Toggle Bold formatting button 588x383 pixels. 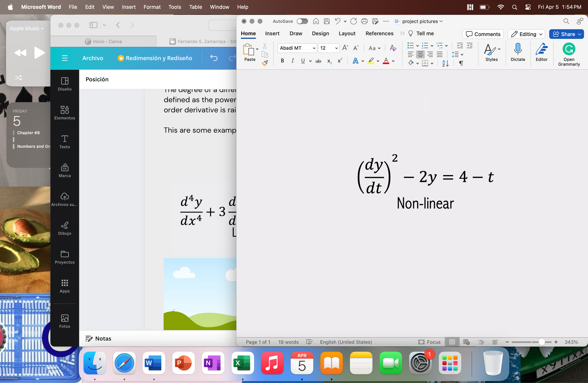282,61
